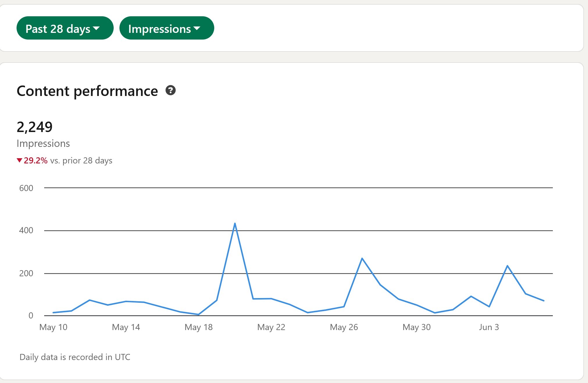Click the May 26 axis label

pyautogui.click(x=344, y=327)
